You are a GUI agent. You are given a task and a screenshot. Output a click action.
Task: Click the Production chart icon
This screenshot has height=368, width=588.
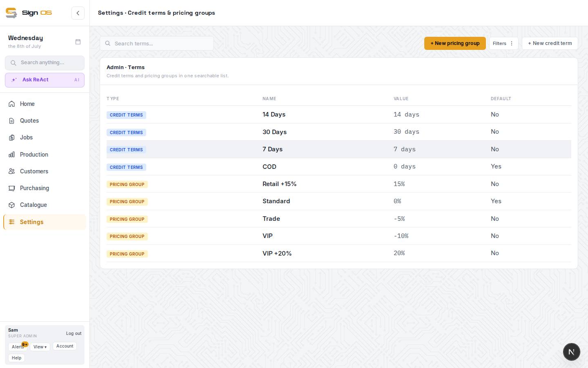click(12, 155)
